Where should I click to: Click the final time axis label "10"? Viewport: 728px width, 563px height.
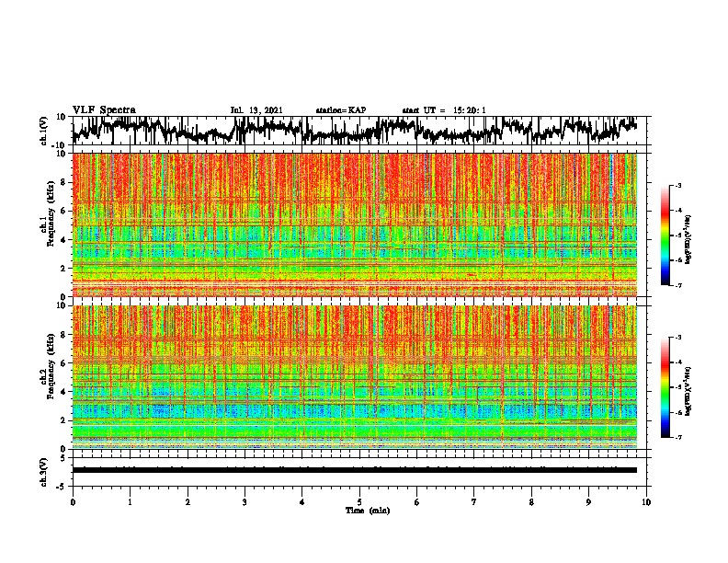click(646, 502)
